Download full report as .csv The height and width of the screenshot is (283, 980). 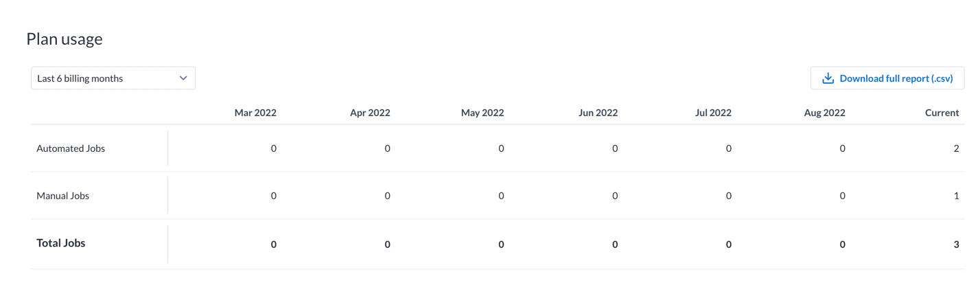(x=887, y=78)
